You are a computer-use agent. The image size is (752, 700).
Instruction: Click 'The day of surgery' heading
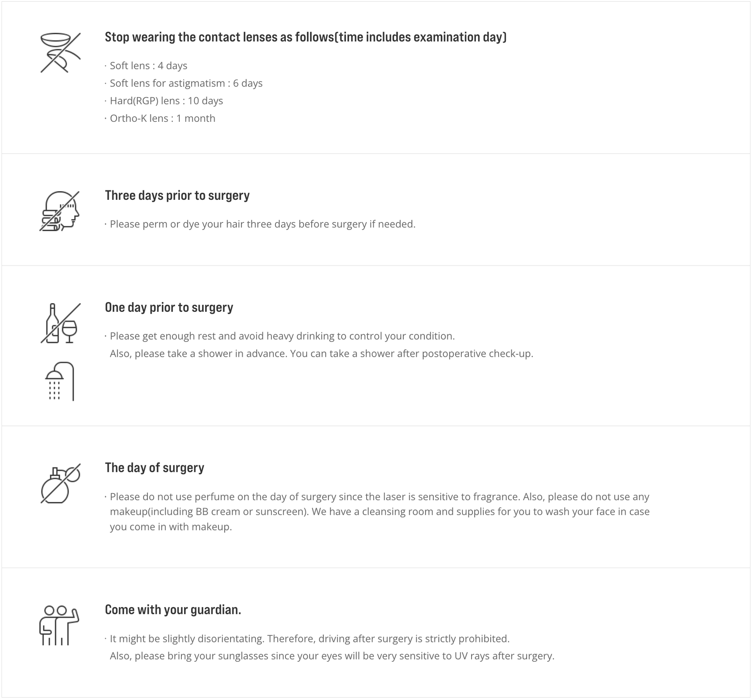(x=154, y=468)
